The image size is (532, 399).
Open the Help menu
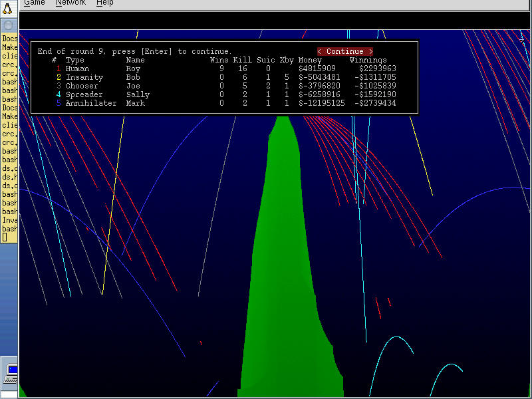pyautogui.click(x=105, y=3)
